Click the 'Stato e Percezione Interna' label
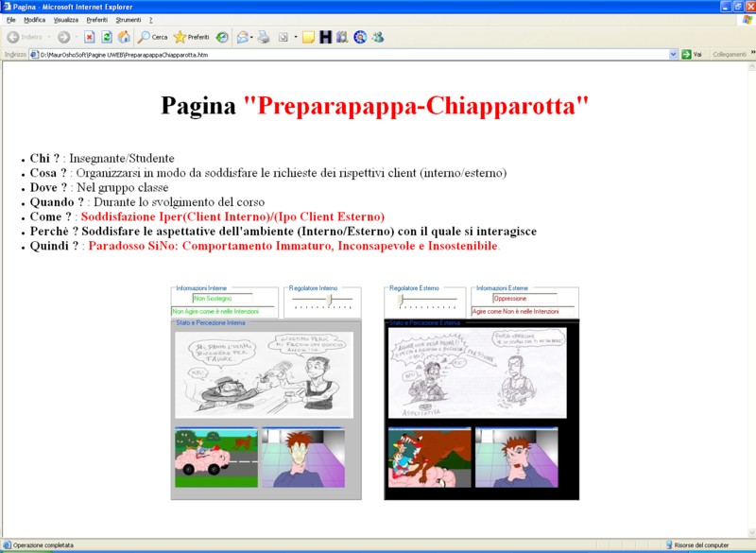756x553 pixels. 210,322
